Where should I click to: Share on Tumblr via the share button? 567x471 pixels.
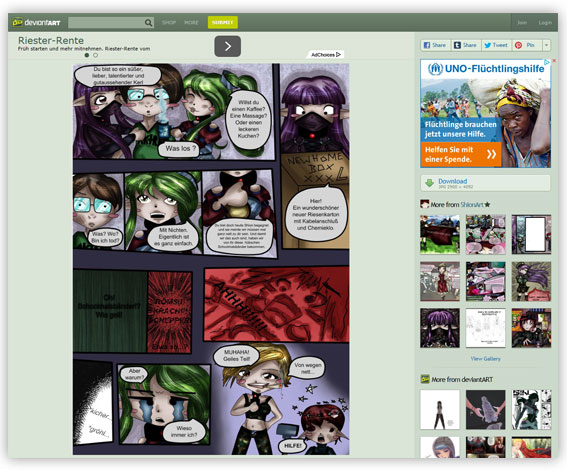[x=466, y=45]
